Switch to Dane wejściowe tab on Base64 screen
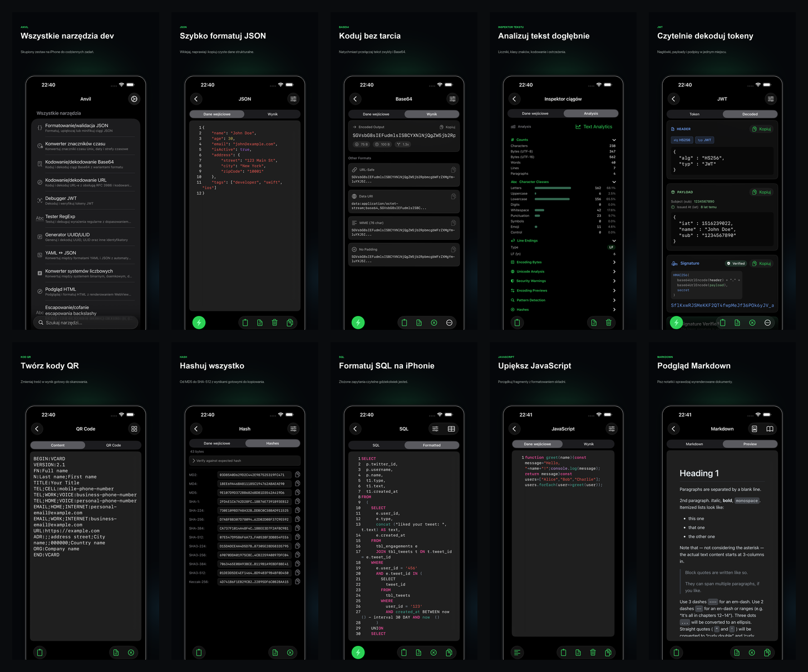This screenshot has height=672, width=808. pyautogui.click(x=376, y=114)
